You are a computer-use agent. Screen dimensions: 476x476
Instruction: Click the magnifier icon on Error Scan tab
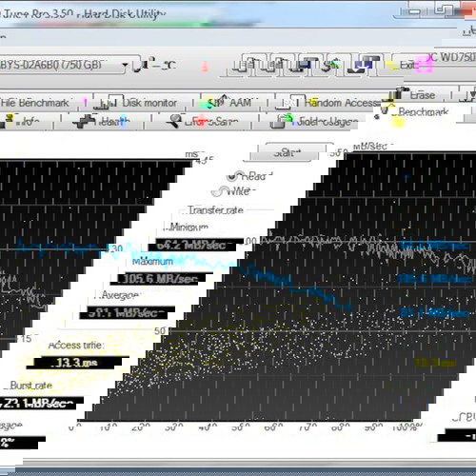174,121
